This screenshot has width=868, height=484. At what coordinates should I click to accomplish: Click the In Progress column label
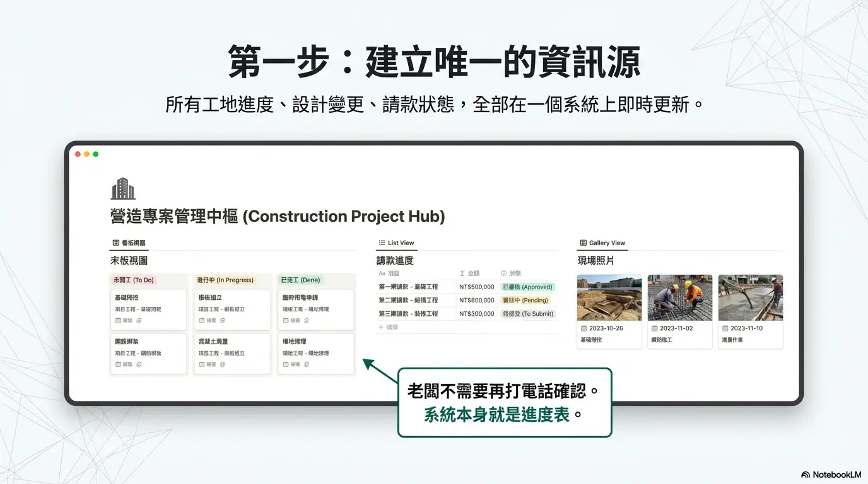pyautogui.click(x=225, y=280)
